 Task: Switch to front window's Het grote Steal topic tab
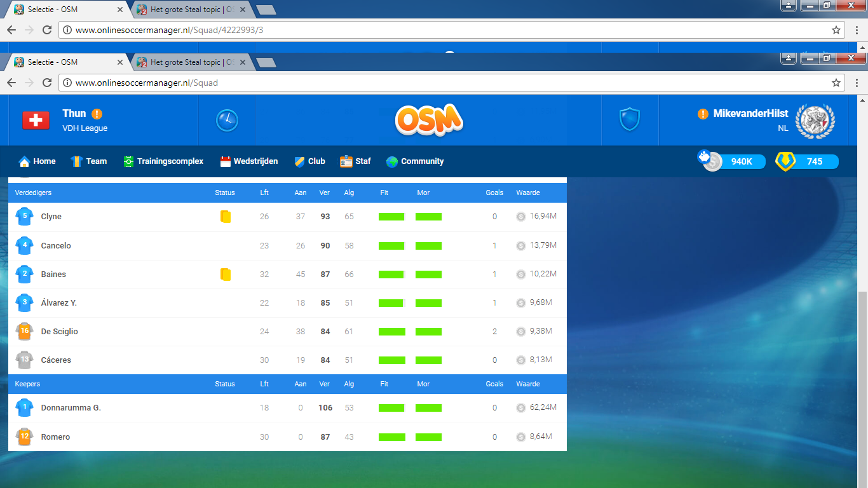point(193,62)
